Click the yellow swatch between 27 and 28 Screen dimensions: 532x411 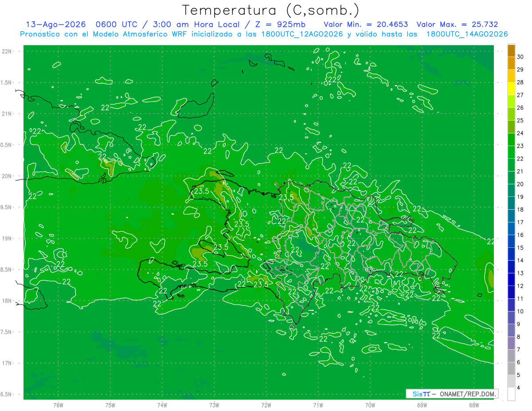coord(511,89)
